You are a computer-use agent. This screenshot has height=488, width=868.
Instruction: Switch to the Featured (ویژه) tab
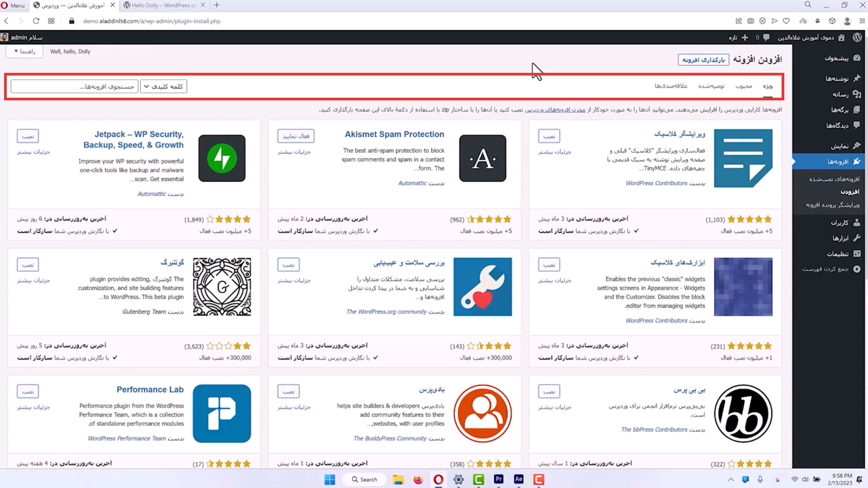point(768,86)
